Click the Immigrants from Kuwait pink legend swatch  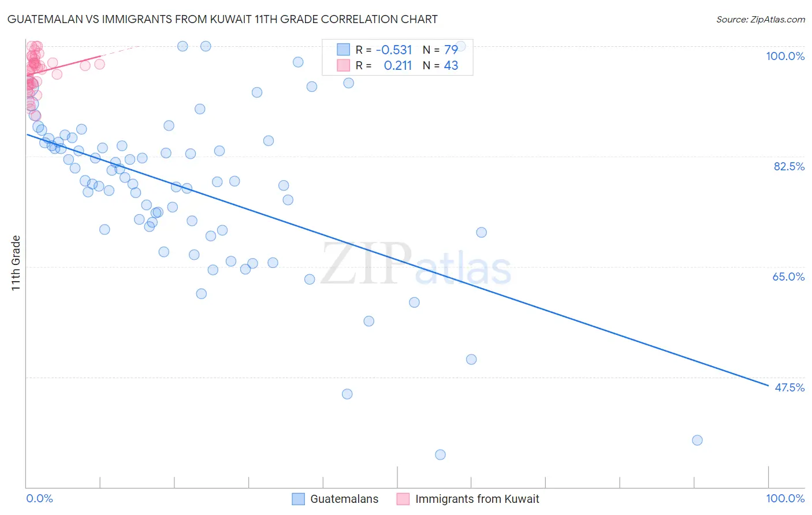tap(403, 499)
